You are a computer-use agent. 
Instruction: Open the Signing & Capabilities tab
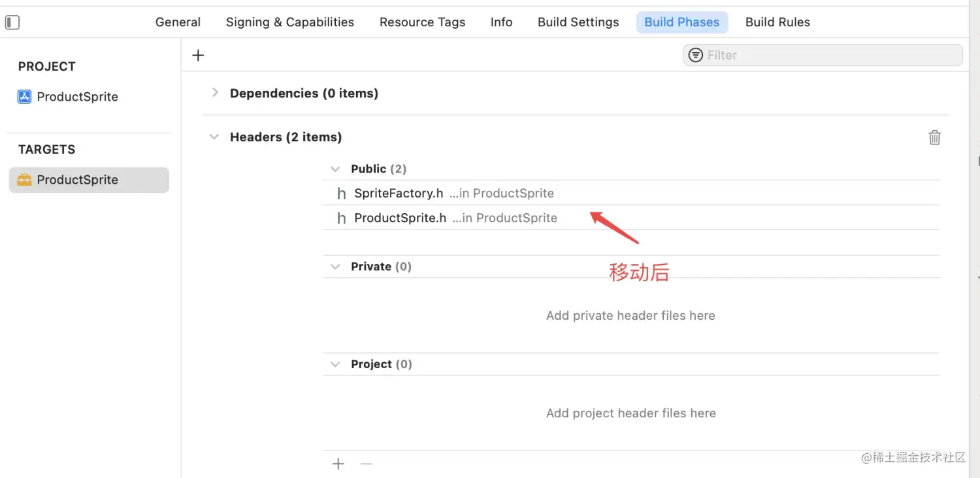(290, 22)
